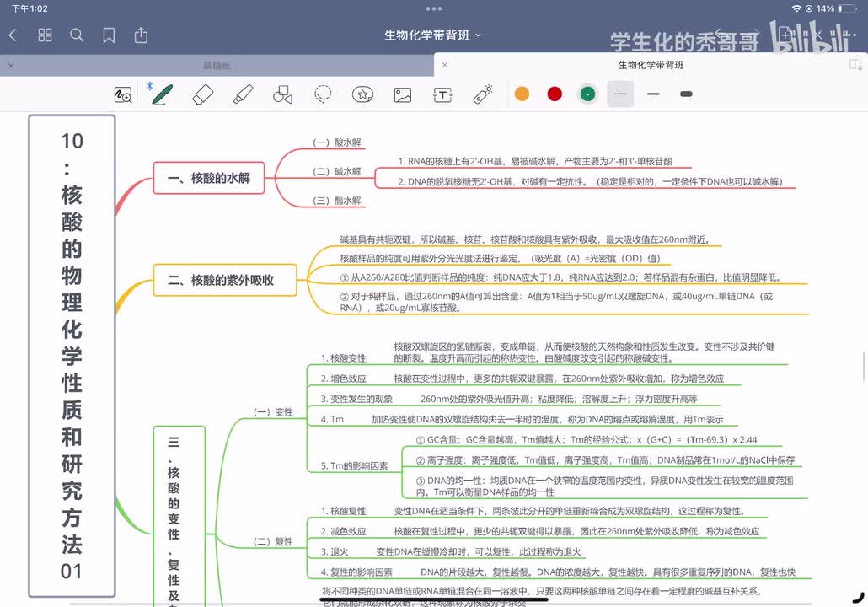The width and height of the screenshot is (868, 607).
Task: Close the 草稿纸 tab
Action: 11,66
